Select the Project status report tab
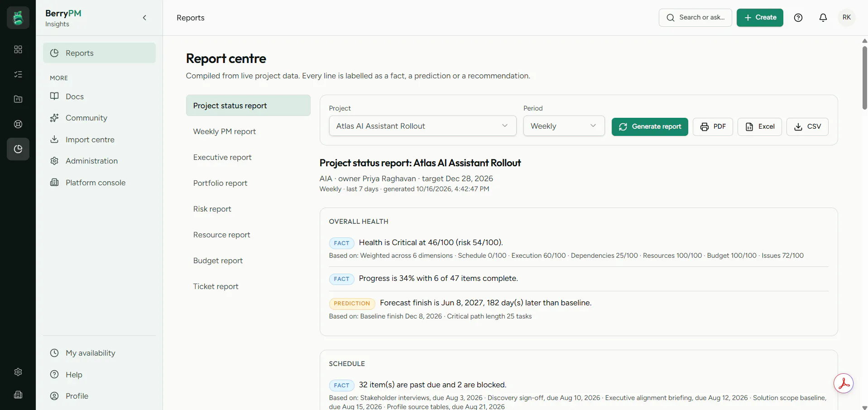Image resolution: width=868 pixels, height=410 pixels. pyautogui.click(x=248, y=106)
